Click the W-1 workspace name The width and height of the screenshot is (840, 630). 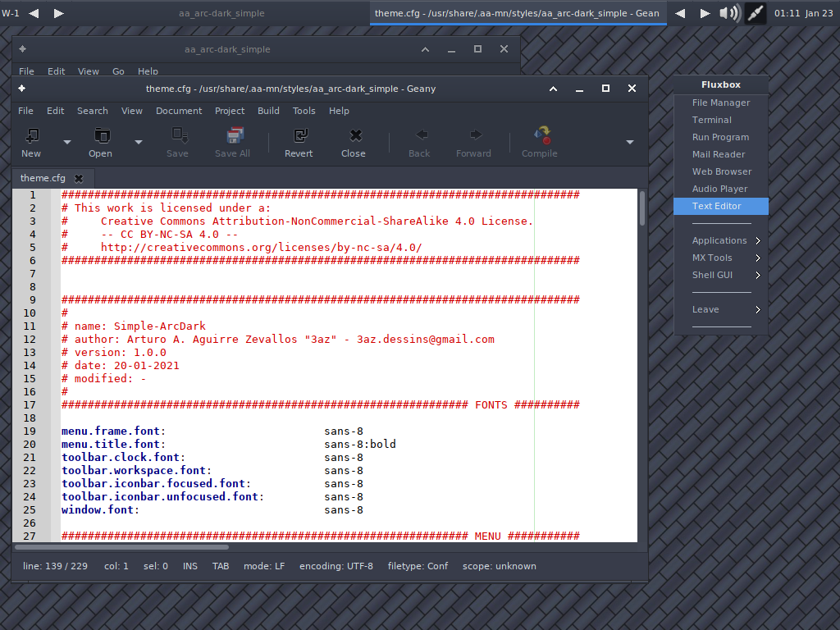(x=11, y=13)
